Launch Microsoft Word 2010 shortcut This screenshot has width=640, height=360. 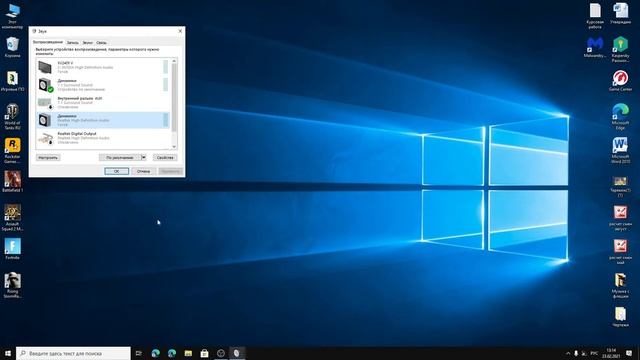[x=620, y=150]
